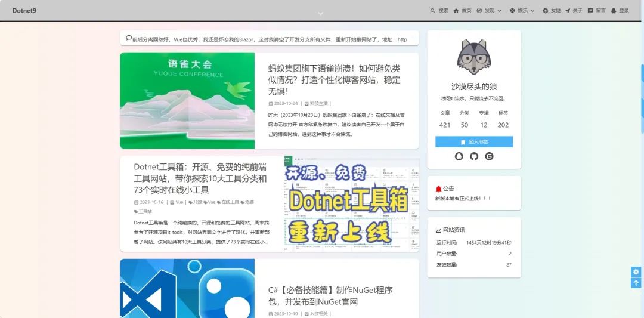The height and width of the screenshot is (318, 644).
Task: Click the 运行时间 value 1454天12时19分41秒
Action: [x=489, y=243]
